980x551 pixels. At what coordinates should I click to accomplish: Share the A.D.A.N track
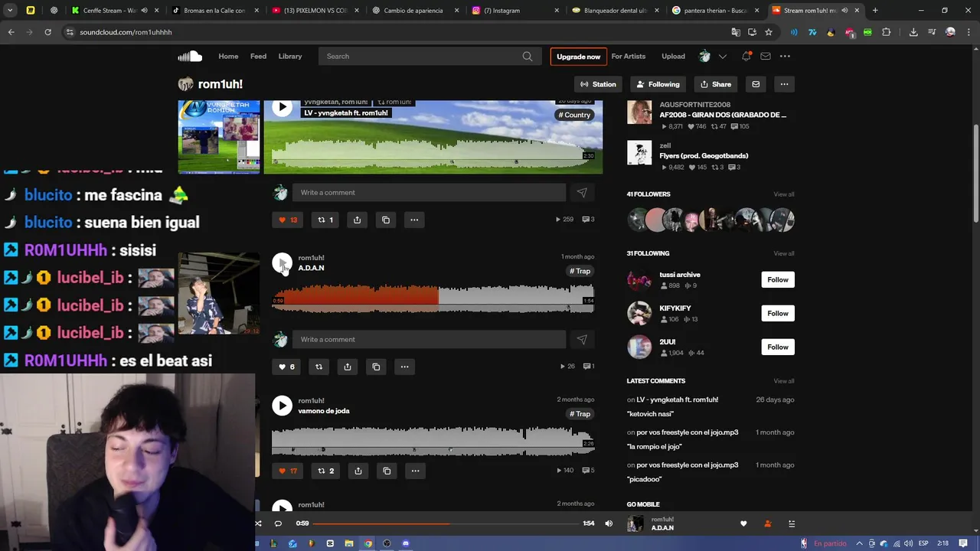tap(348, 367)
